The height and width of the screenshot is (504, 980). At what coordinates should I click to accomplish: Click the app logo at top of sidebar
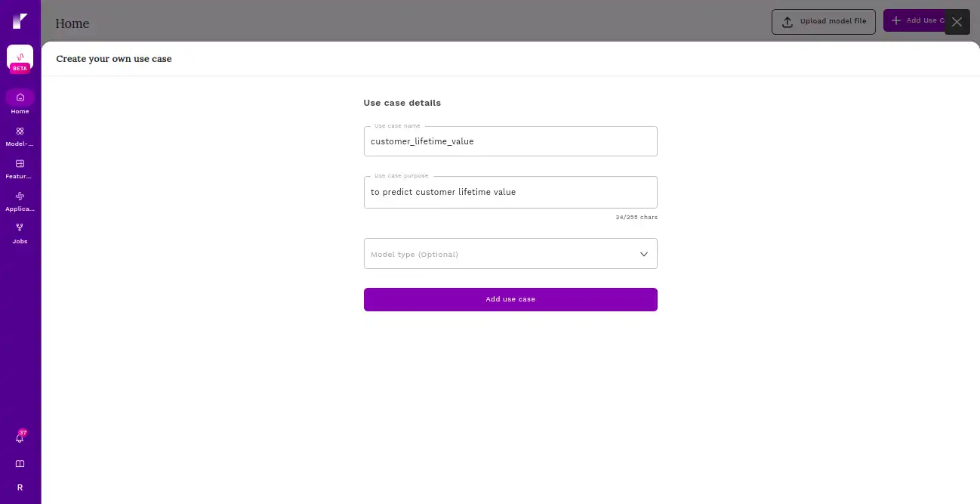click(x=20, y=21)
